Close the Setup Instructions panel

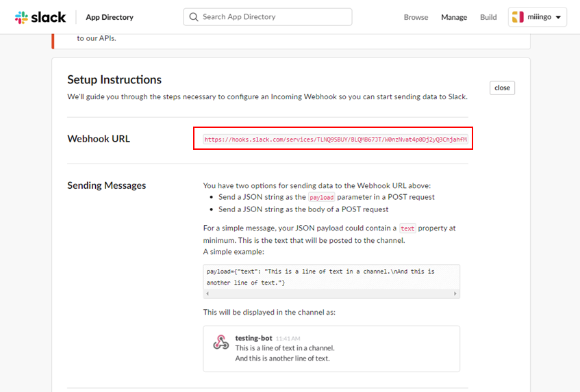502,88
